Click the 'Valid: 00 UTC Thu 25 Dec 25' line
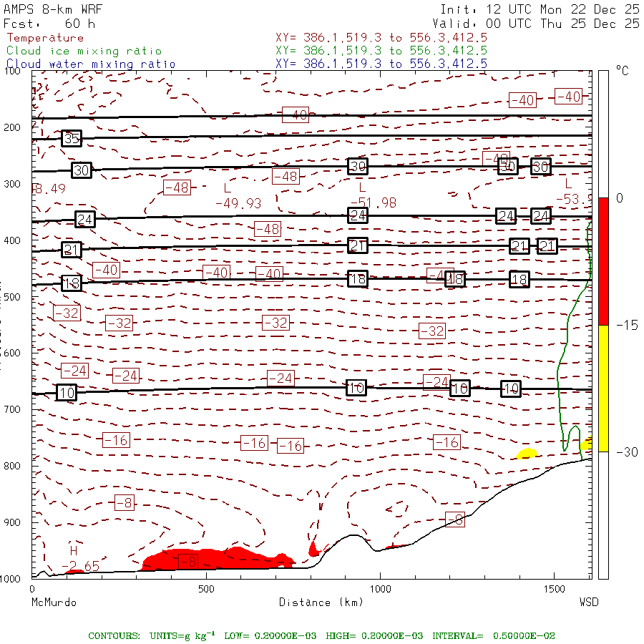 pyautogui.click(x=535, y=24)
